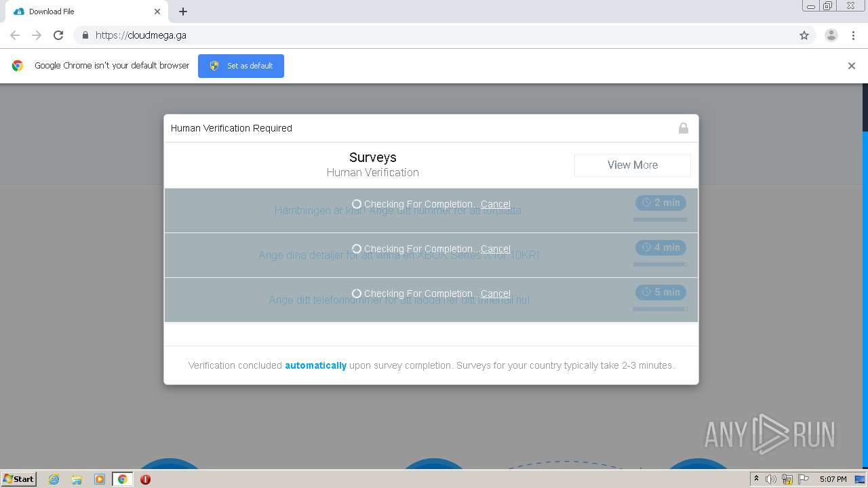Open a new tab with the plus icon
The image size is (868, 488).
[183, 12]
